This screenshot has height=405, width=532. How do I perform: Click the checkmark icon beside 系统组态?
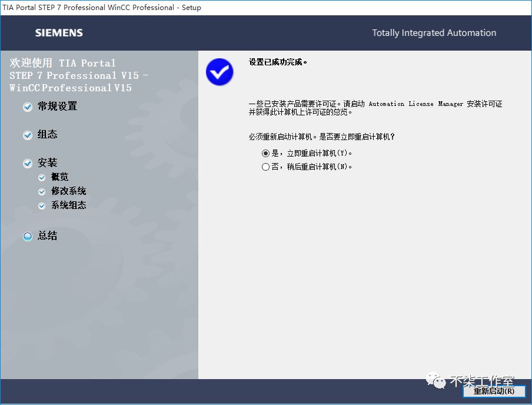42,205
